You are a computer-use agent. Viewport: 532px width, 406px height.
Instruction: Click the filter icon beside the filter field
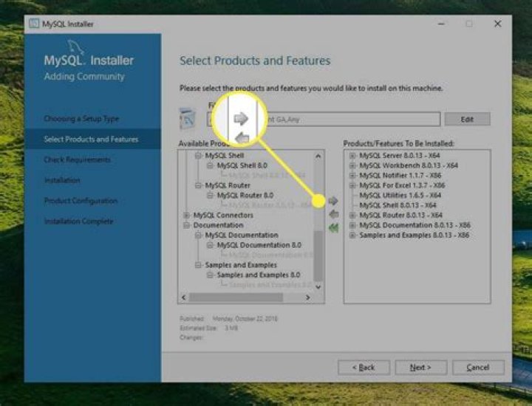(x=189, y=118)
